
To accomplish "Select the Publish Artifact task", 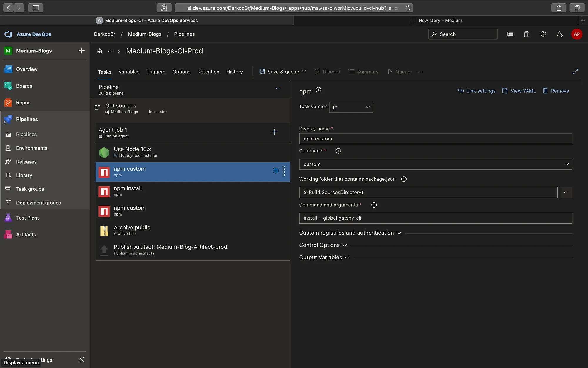I will 193,250.
